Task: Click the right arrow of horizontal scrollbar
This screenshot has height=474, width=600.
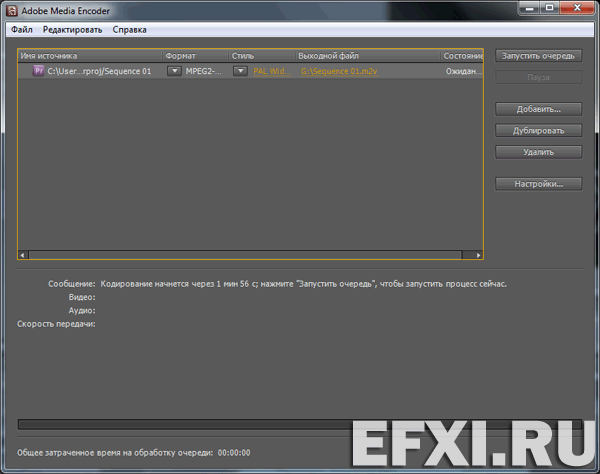Action: click(x=478, y=255)
